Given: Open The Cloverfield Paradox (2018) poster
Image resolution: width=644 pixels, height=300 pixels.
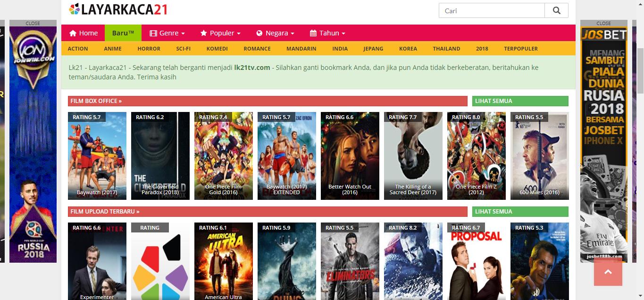Looking at the screenshot, I should (160, 156).
